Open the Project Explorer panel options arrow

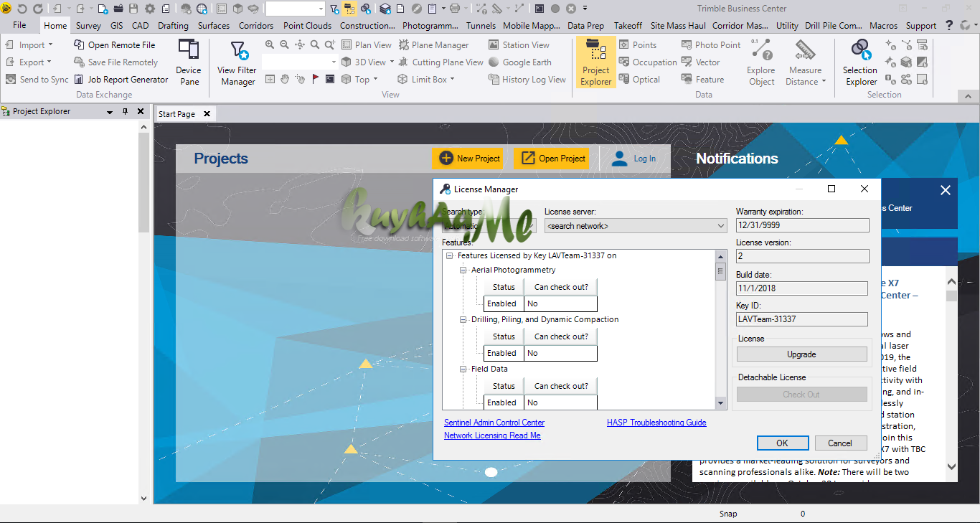110,112
